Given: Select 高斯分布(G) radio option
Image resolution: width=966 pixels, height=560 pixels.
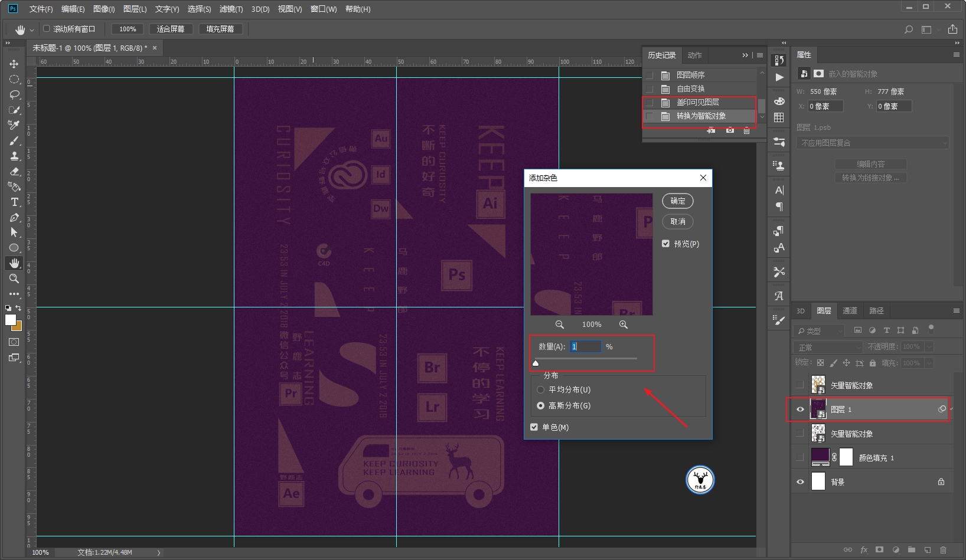Looking at the screenshot, I should tap(541, 405).
